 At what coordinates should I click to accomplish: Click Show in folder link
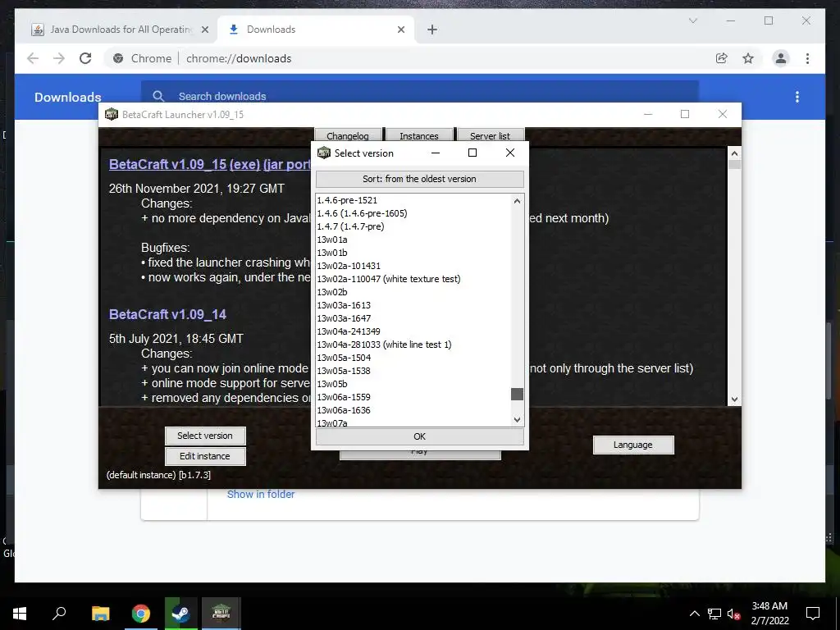pos(261,495)
